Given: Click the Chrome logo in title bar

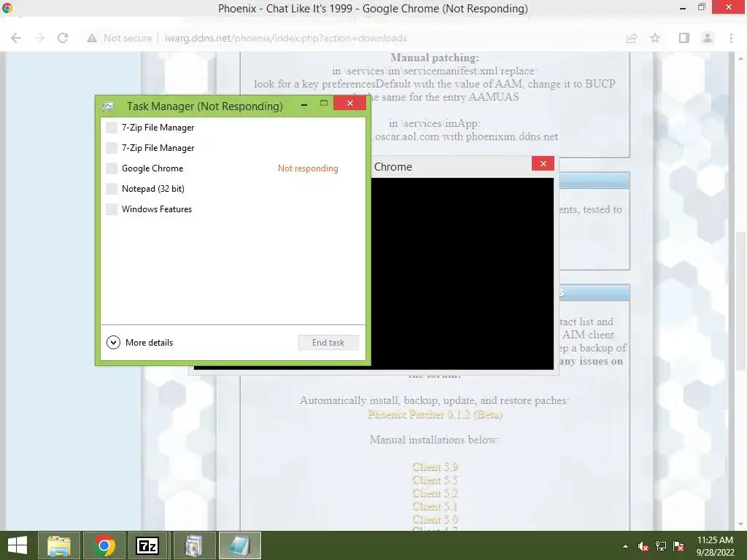Looking at the screenshot, I should [x=7, y=7].
